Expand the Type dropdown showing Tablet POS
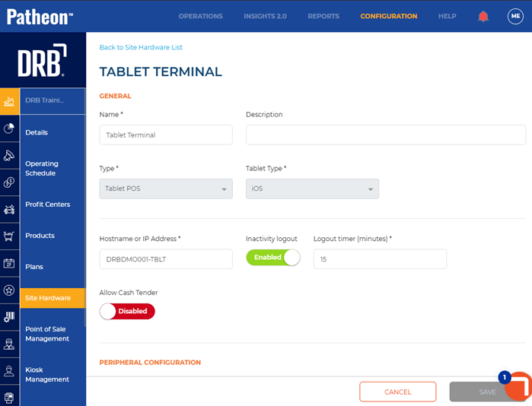Image resolution: width=532 pixels, height=406 pixels. pyautogui.click(x=166, y=189)
